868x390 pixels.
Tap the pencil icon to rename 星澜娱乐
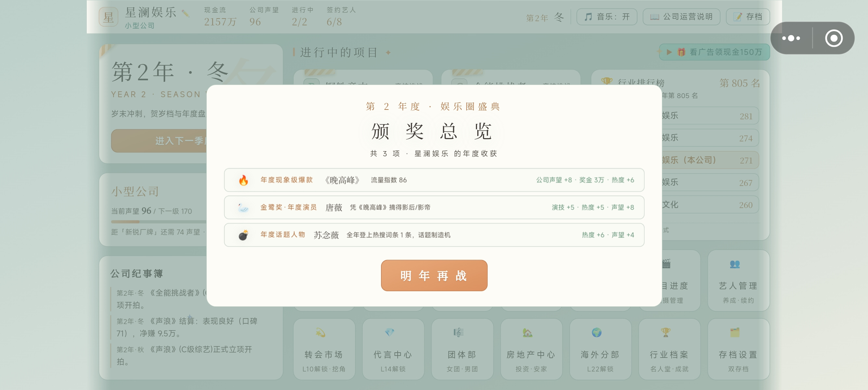pyautogui.click(x=185, y=13)
